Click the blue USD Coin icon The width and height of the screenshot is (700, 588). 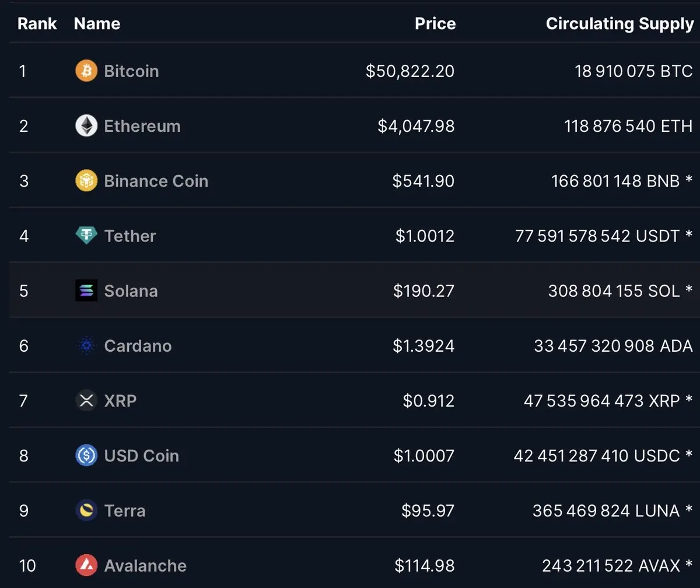86,456
